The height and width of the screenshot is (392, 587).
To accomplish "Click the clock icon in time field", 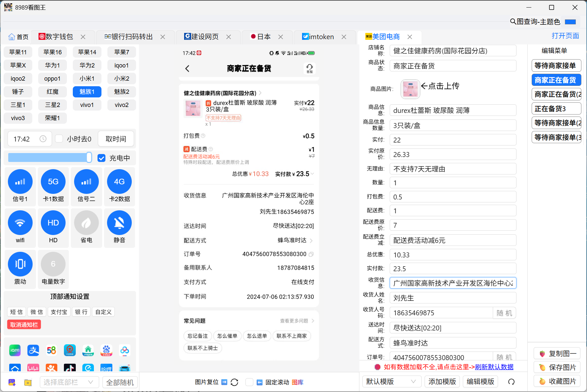I will pyautogui.click(x=43, y=139).
